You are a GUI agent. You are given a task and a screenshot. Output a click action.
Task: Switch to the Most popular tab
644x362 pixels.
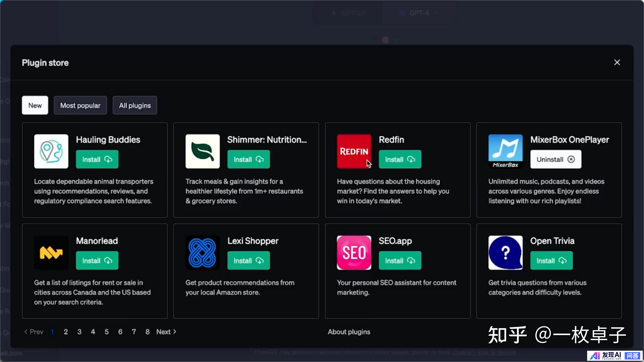pyautogui.click(x=80, y=105)
